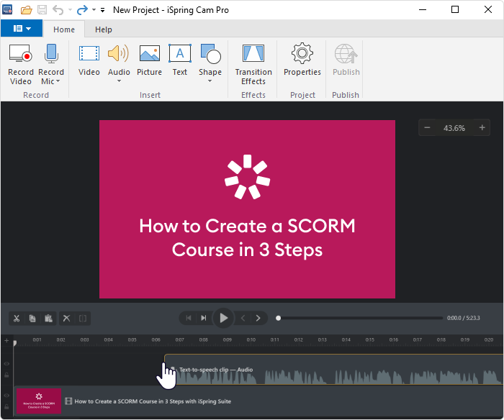The height and width of the screenshot is (420, 504).
Task: Zoom out the canvas with minus button
Action: pos(427,128)
